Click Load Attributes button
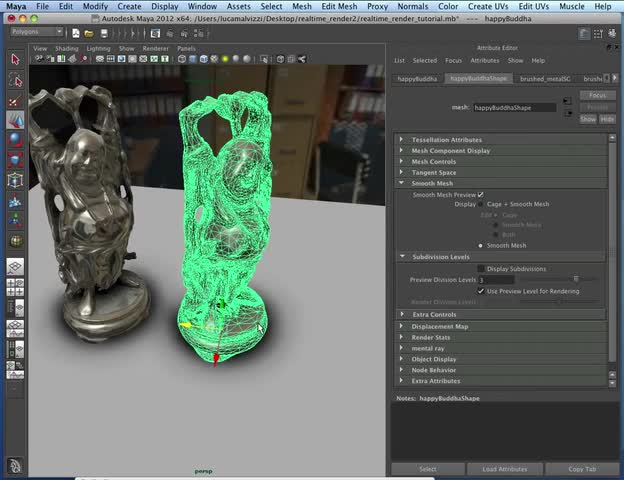 pos(505,469)
